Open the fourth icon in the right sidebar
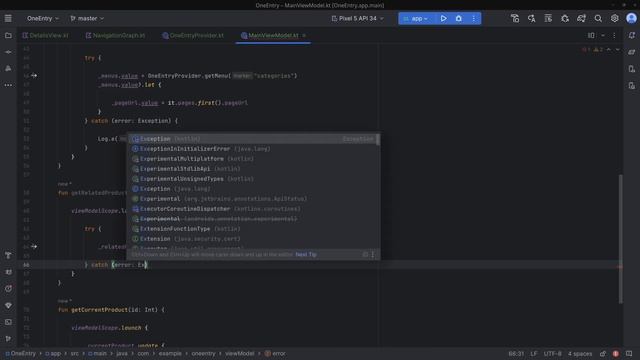640x360 pixels. point(632,85)
